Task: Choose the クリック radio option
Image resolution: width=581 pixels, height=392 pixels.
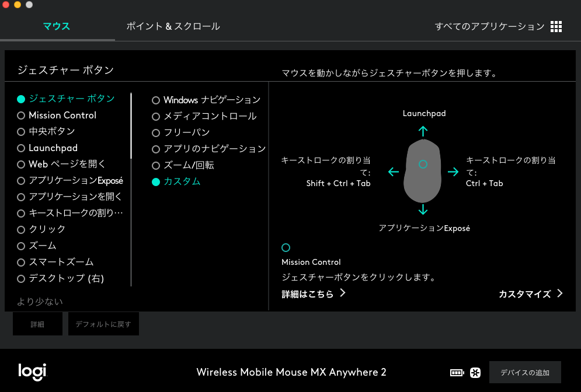Action: (41, 229)
